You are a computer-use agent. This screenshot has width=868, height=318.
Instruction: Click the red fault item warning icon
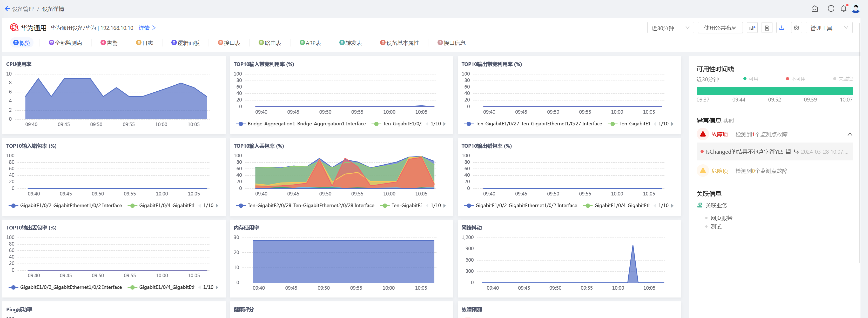point(703,134)
